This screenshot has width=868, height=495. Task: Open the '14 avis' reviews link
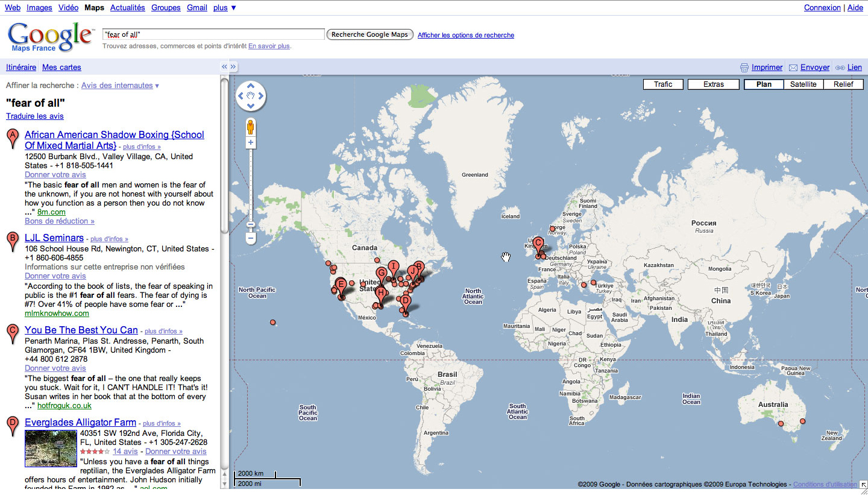point(125,452)
